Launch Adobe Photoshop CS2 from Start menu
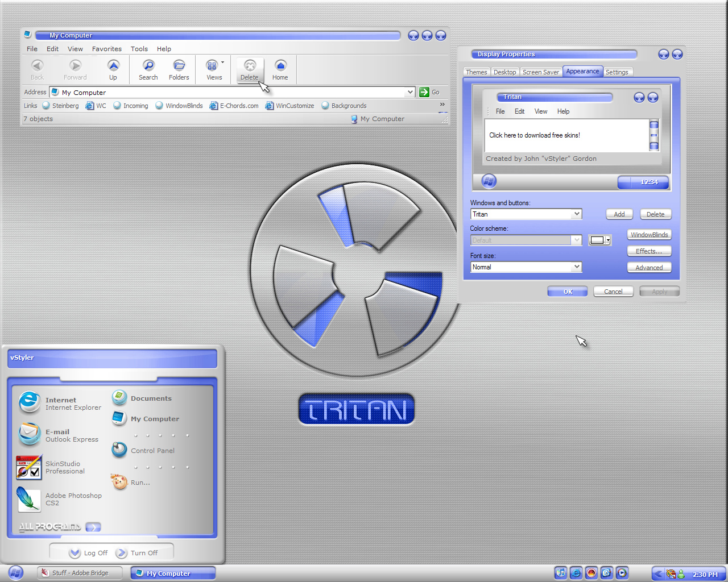Screen dimensions: 728x582 point(60,499)
